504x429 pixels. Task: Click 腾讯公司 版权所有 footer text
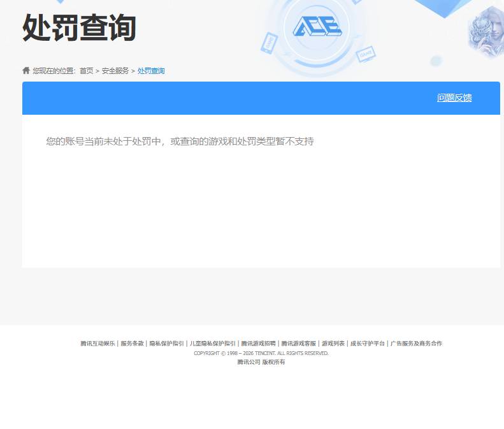[261, 362]
